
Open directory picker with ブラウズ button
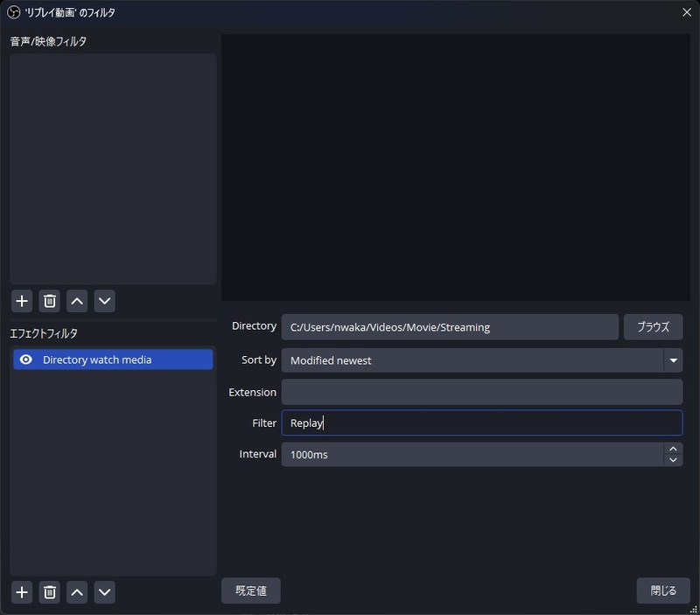[653, 326]
